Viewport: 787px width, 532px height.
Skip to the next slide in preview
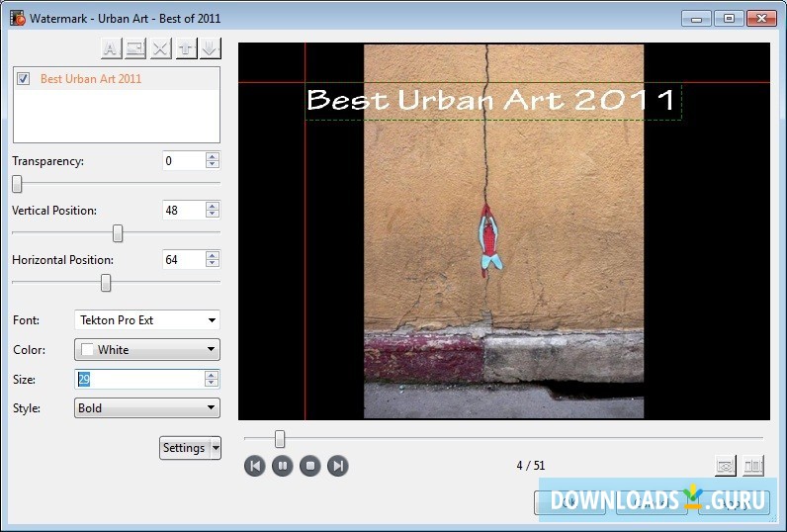point(338,466)
